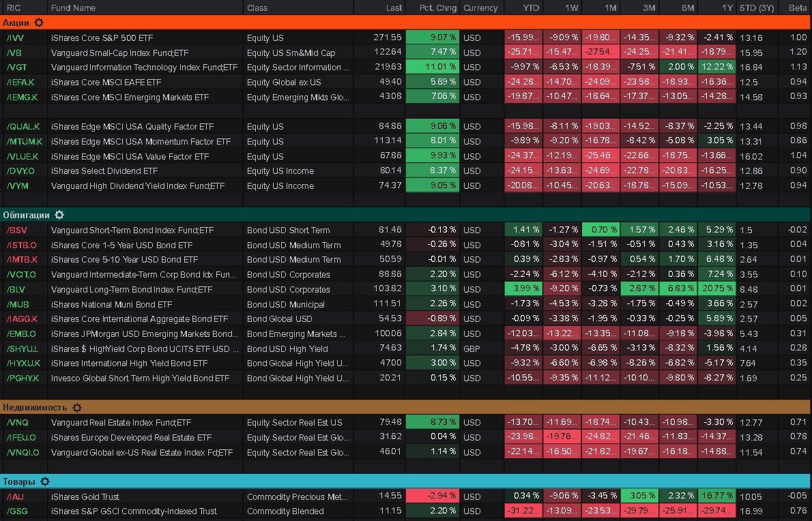
Task: Sort by the 1Y column header
Action: [727, 8]
